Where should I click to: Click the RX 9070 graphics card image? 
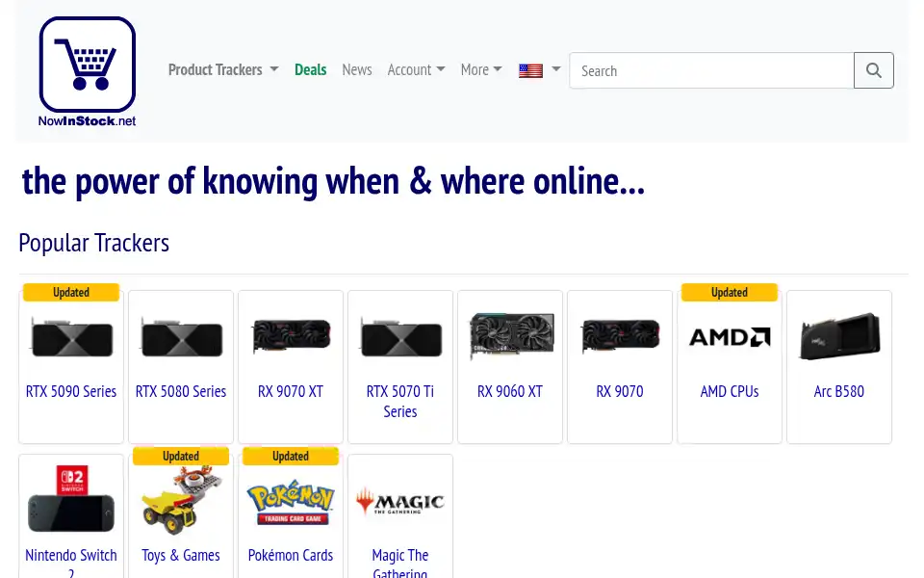[x=620, y=335]
